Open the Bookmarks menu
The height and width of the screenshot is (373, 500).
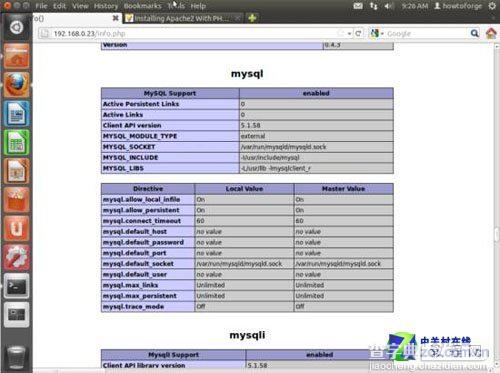[142, 6]
